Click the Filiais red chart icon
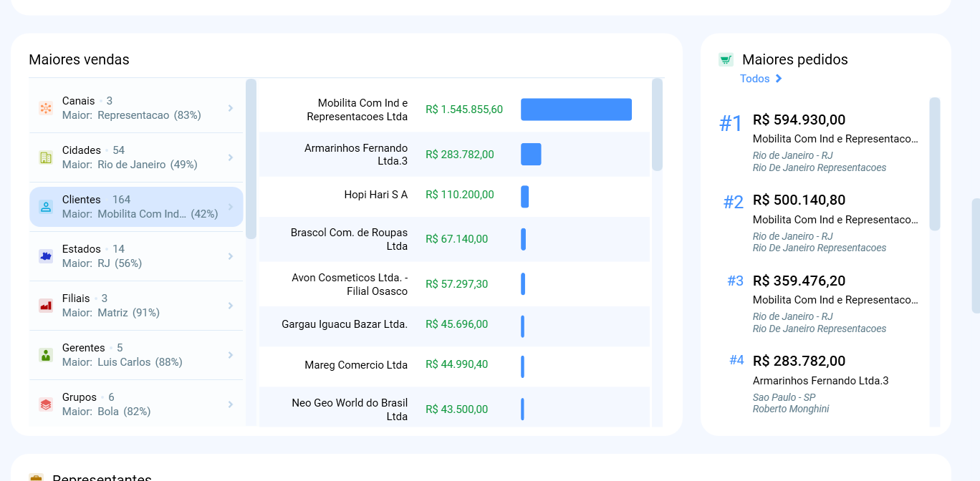Image resolution: width=980 pixels, height=481 pixels. [46, 306]
